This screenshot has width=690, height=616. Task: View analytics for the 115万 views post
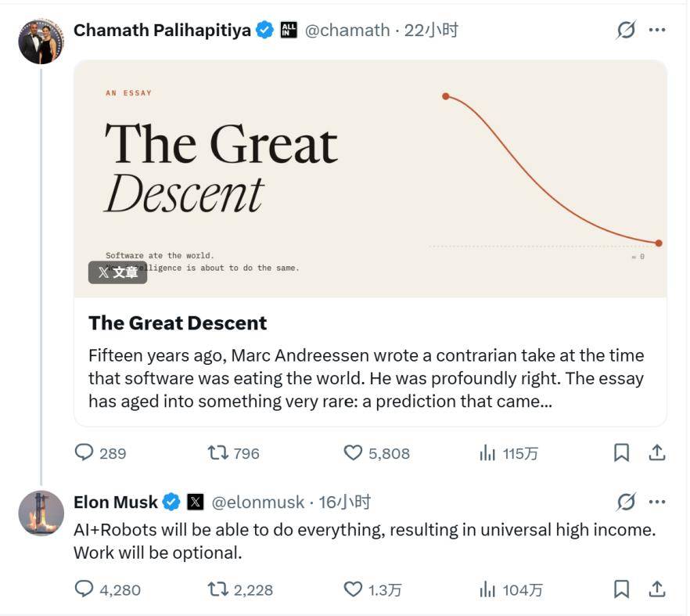tap(509, 452)
